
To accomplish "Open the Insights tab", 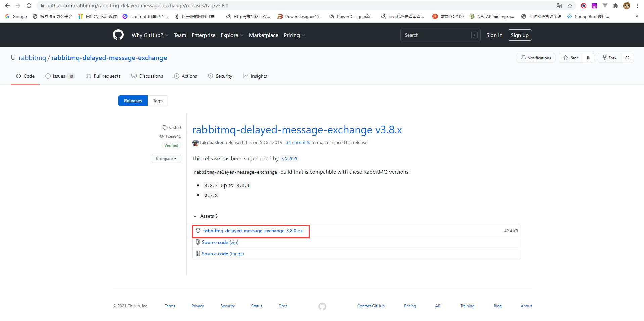I will pyautogui.click(x=255, y=76).
